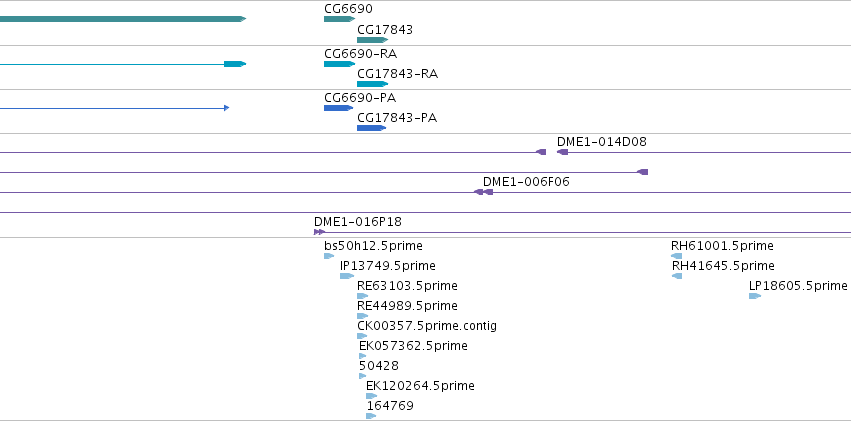The height and width of the screenshot is (421, 851).
Task: Click the RH61001.5prime EST label
Action: click(722, 246)
